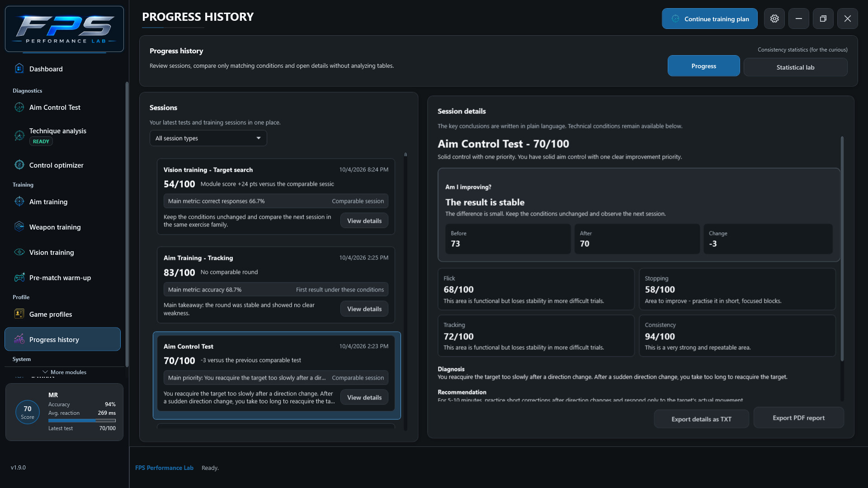Click the Consistency 94/100 score card
The width and height of the screenshot is (868, 488).
pyautogui.click(x=737, y=336)
